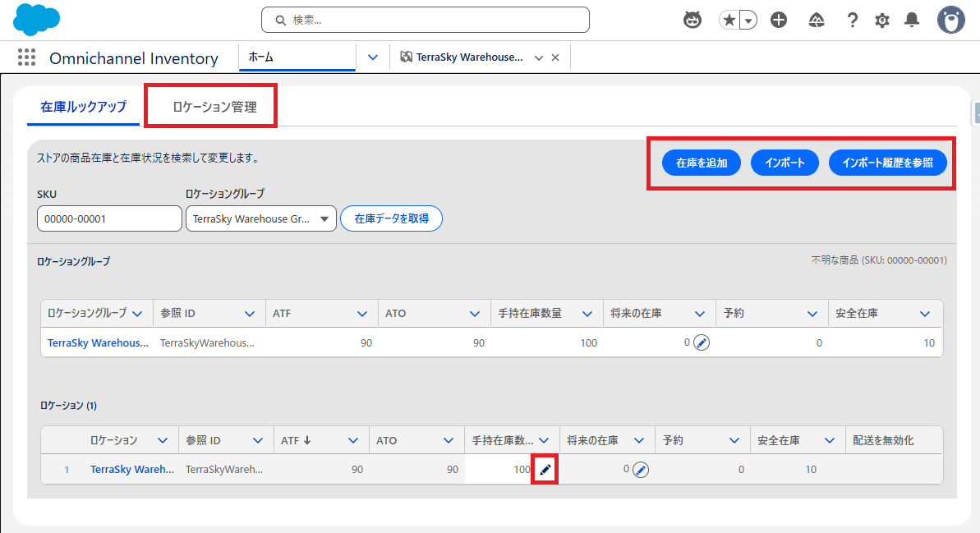Open the TerraSky Warehouse location link

tap(131, 470)
